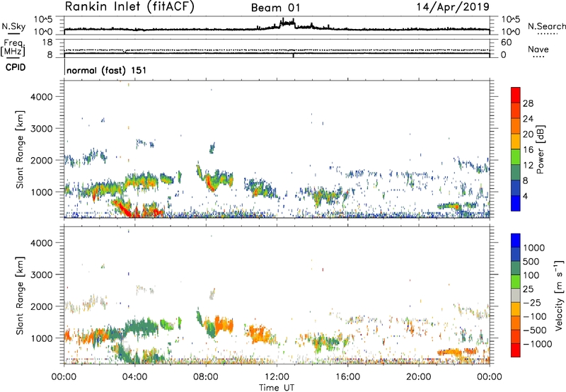The height and width of the screenshot is (392, 566).
Task: Click the "Rankin Inlet (fitACF)" plot title
Action: click(x=129, y=6)
